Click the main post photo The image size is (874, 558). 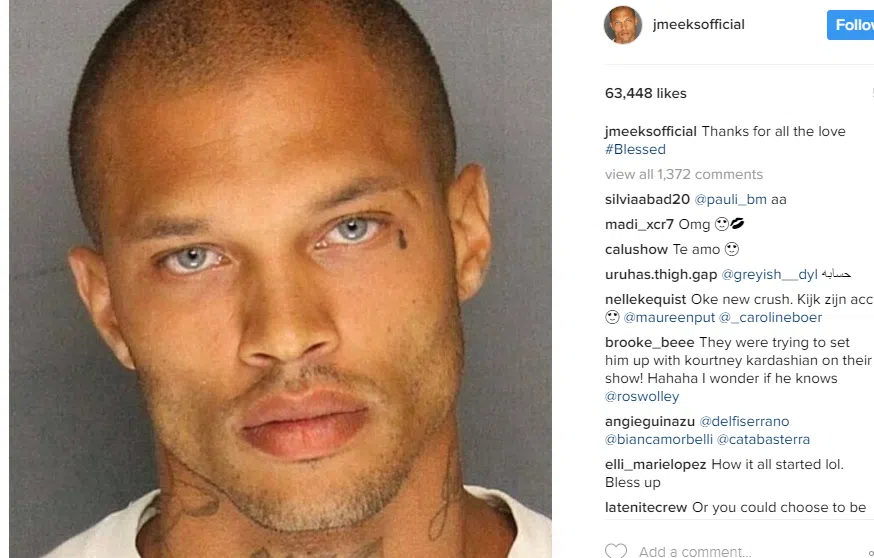280,279
